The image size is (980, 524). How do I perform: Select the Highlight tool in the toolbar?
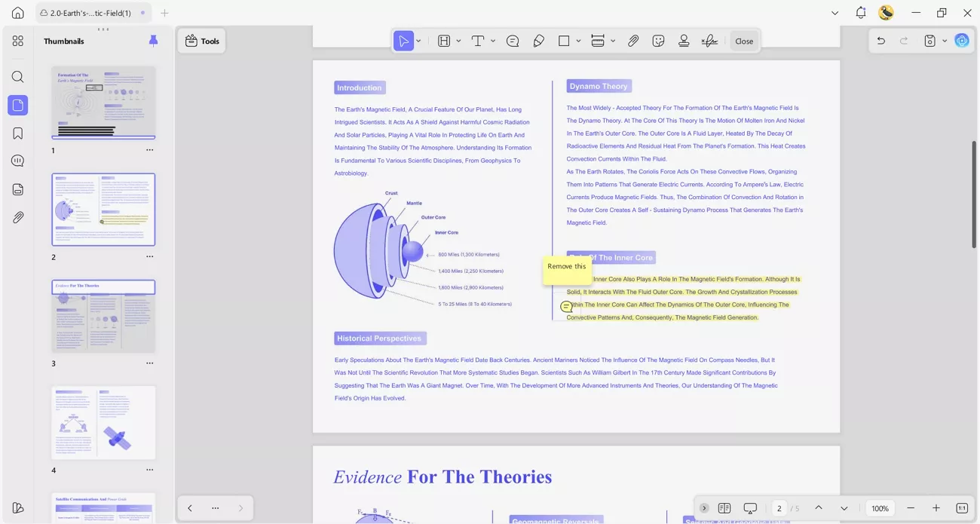pos(444,41)
